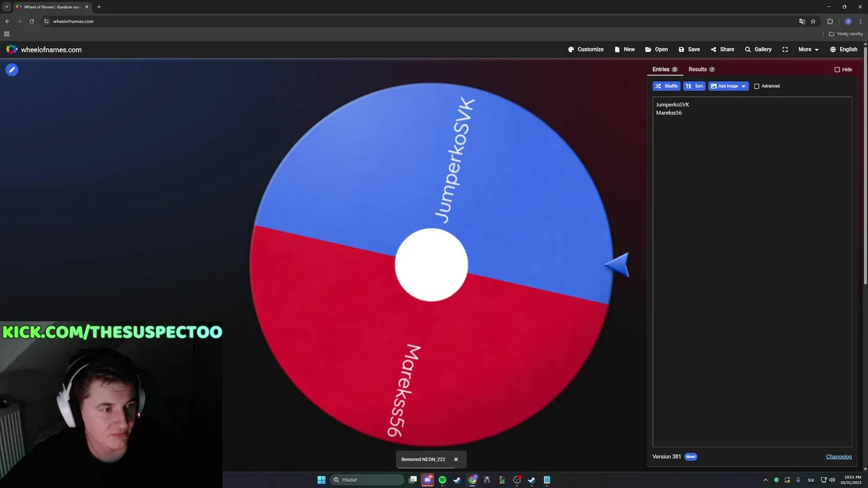Click the Marekss56 entry in the list
Viewport: 868px width, 488px height.
(669, 113)
